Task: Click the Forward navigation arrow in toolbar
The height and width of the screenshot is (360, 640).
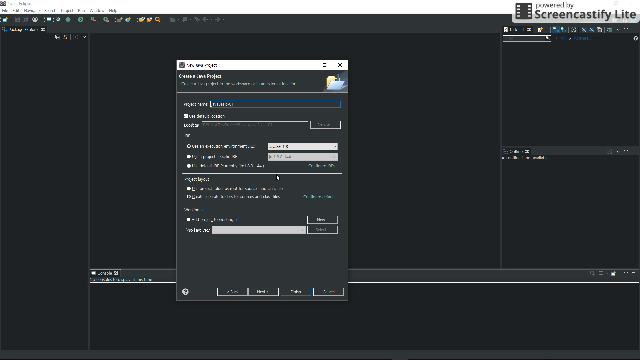Action: click(x=218, y=20)
